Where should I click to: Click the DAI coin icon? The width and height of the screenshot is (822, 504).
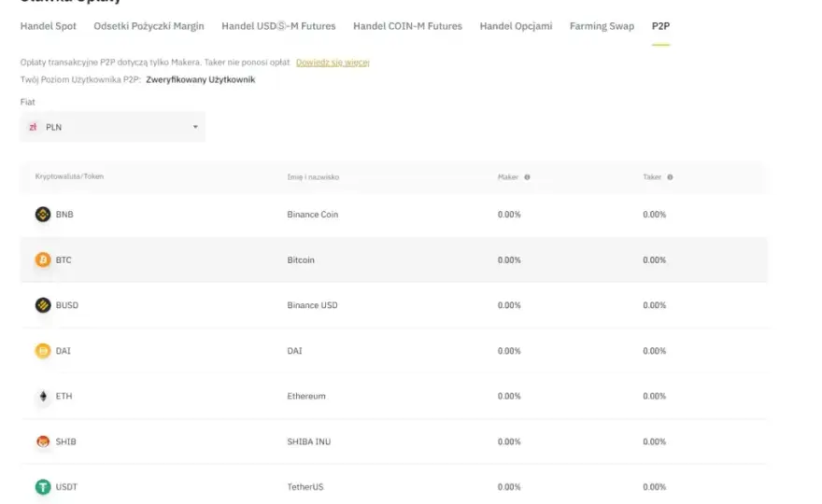point(43,351)
